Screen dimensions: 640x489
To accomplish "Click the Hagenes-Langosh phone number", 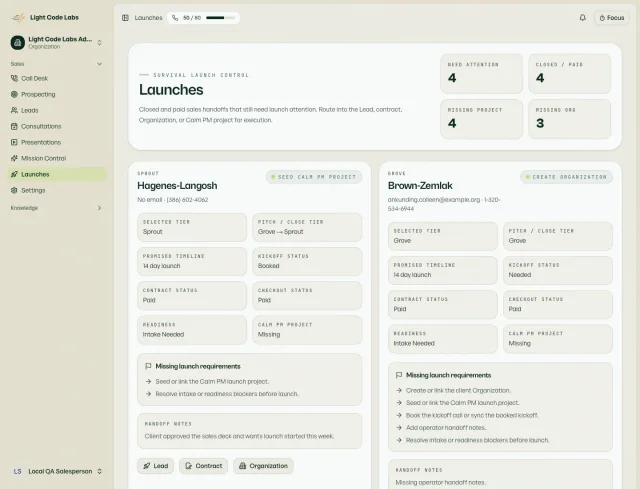I will pyautogui.click(x=187, y=200).
